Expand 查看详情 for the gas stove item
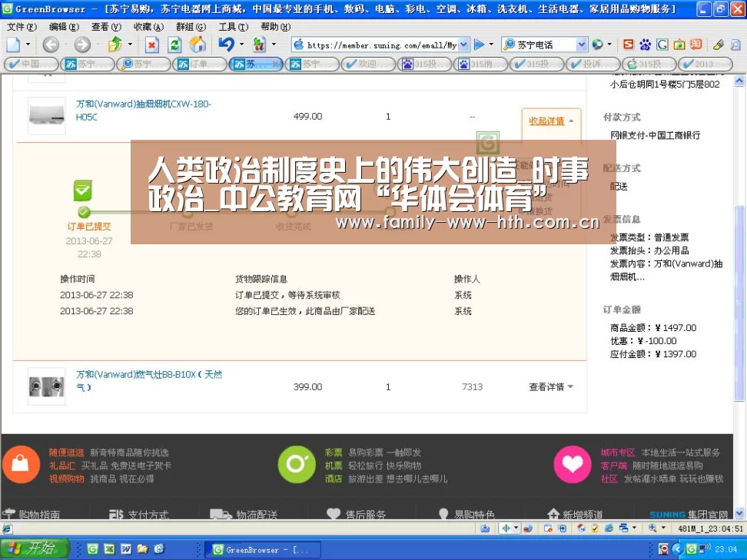The width and height of the screenshot is (747, 560). (551, 386)
